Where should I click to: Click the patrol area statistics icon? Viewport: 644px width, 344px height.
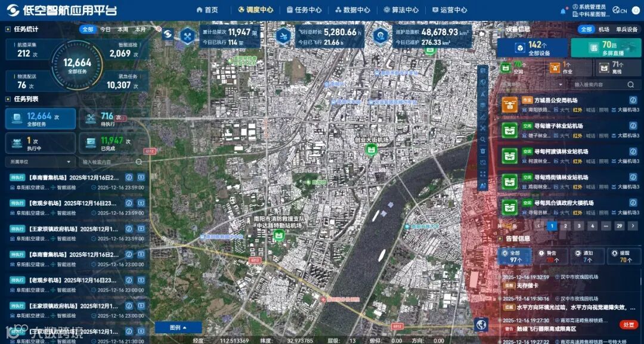pyautogui.click(x=380, y=36)
